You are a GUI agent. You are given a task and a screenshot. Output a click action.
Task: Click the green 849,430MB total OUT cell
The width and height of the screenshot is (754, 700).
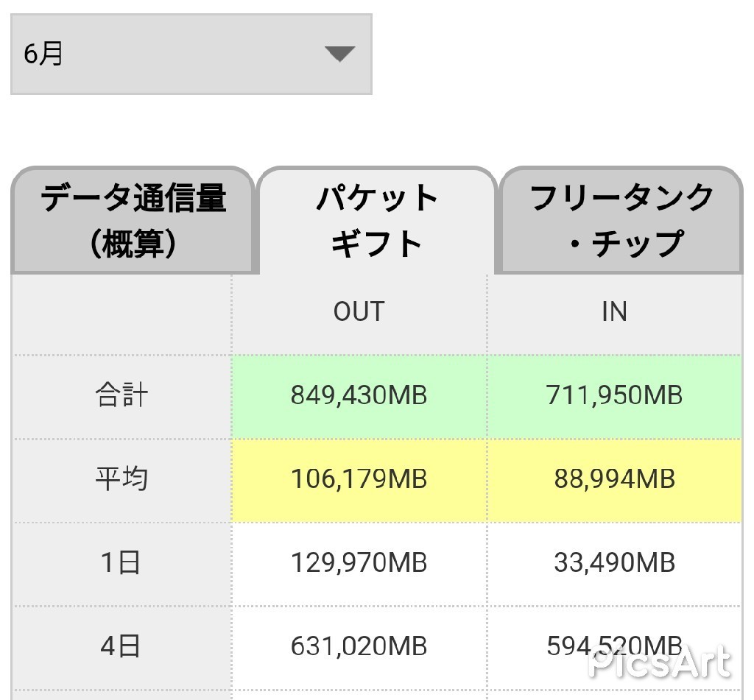(359, 396)
